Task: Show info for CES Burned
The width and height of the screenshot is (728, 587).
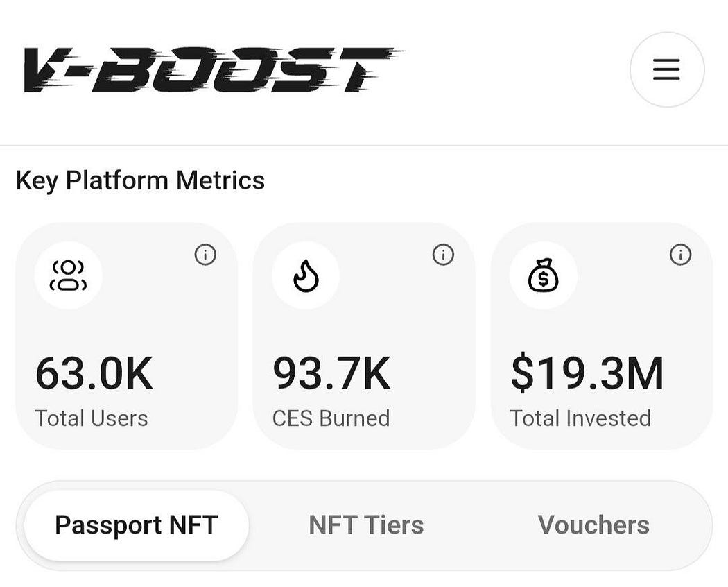Action: (x=443, y=255)
